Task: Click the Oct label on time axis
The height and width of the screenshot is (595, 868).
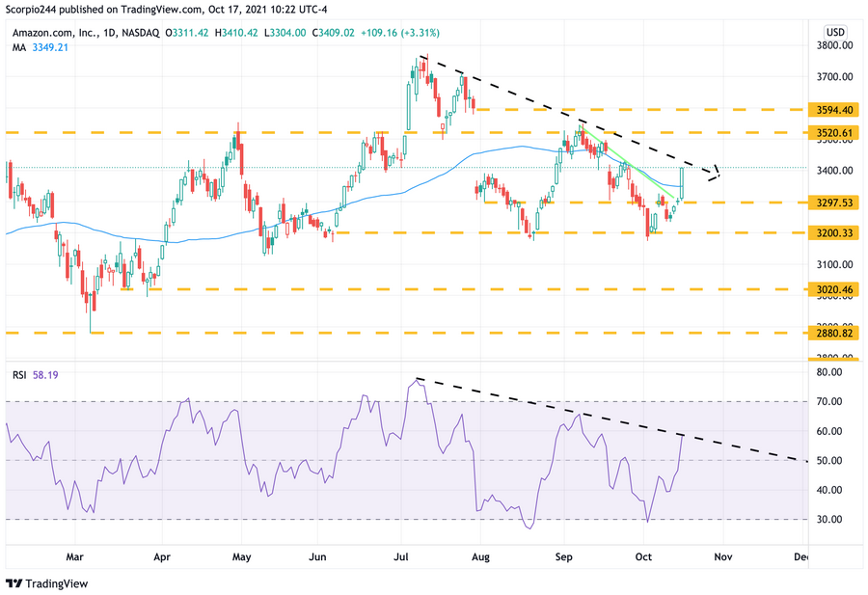Action: tap(643, 556)
